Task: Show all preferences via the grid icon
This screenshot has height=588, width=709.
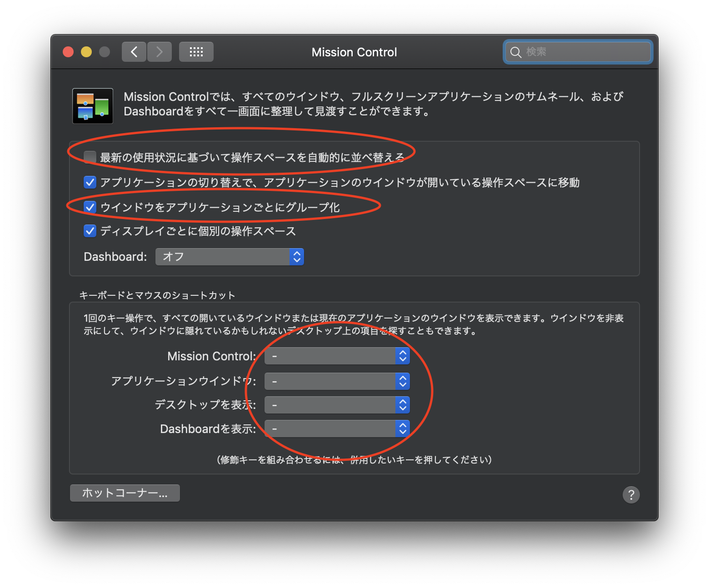Action: 196,52
